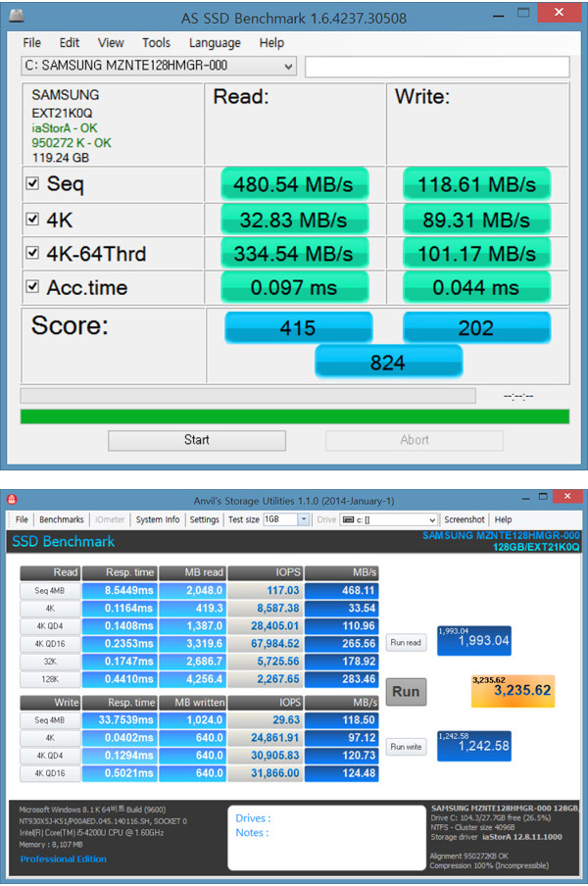
Task: Click the total score 824 box
Action: (389, 363)
